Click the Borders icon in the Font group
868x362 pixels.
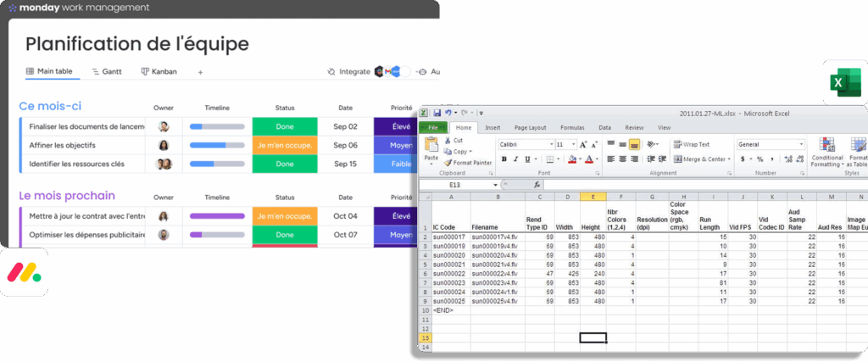tap(549, 159)
